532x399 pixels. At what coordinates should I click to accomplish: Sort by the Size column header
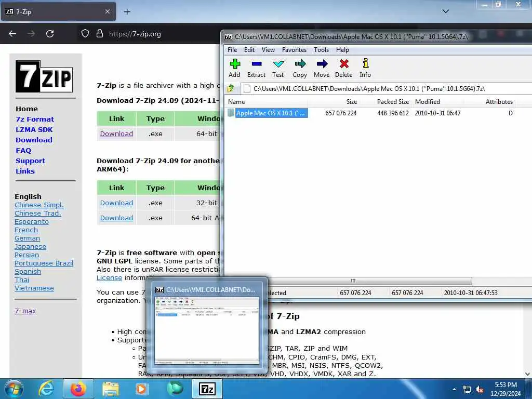click(334, 102)
